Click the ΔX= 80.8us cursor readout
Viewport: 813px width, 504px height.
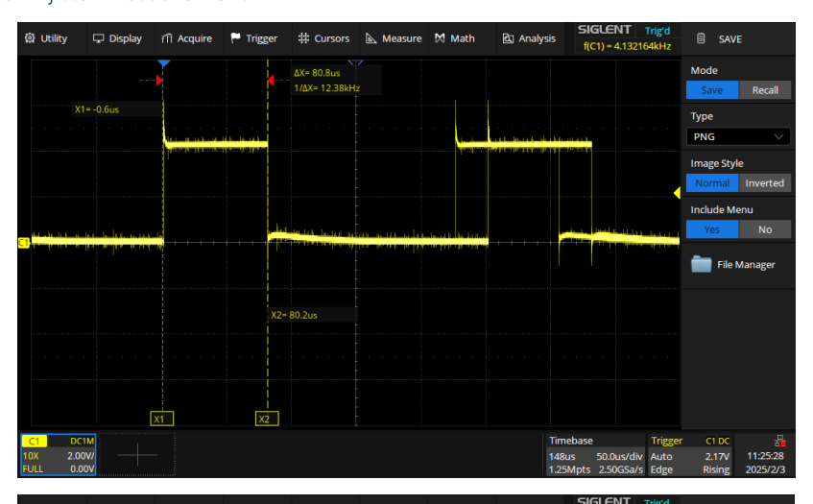pos(317,73)
